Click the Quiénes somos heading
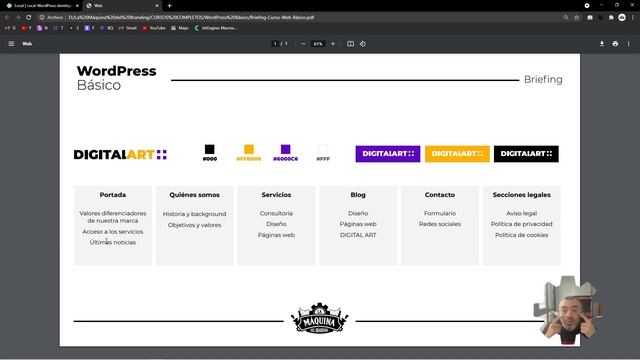This screenshot has height=360, width=640. (x=194, y=195)
